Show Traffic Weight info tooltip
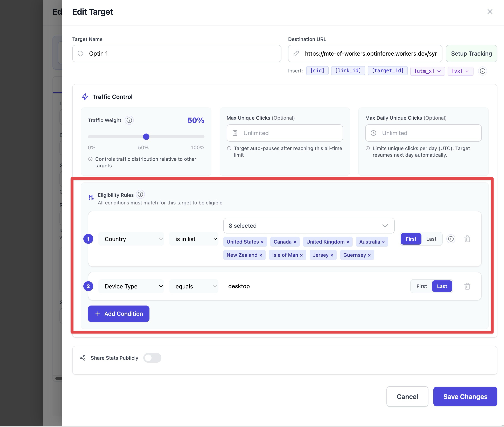The image size is (504, 427). click(x=129, y=120)
